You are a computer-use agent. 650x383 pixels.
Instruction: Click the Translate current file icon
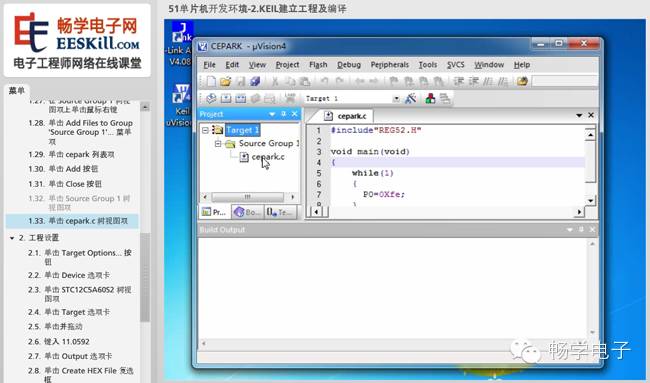tap(211, 98)
